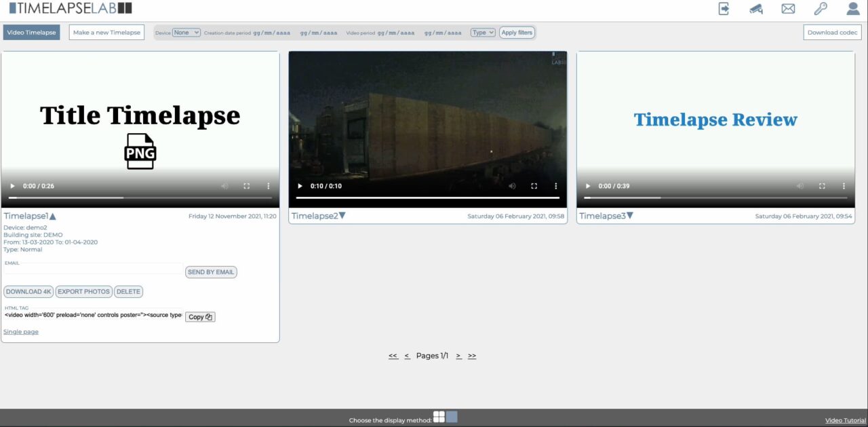The width and height of the screenshot is (868, 427).
Task: Click Apply filters button
Action: 517,33
